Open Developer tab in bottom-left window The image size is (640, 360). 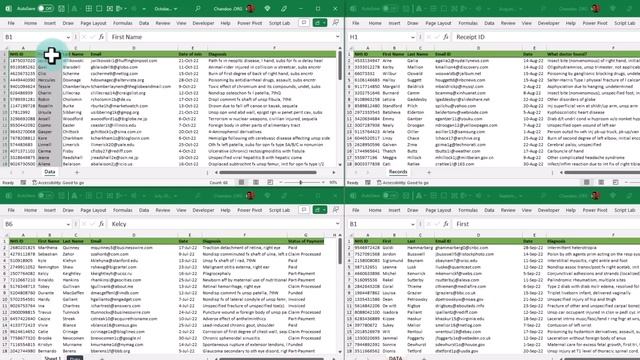[203, 210]
